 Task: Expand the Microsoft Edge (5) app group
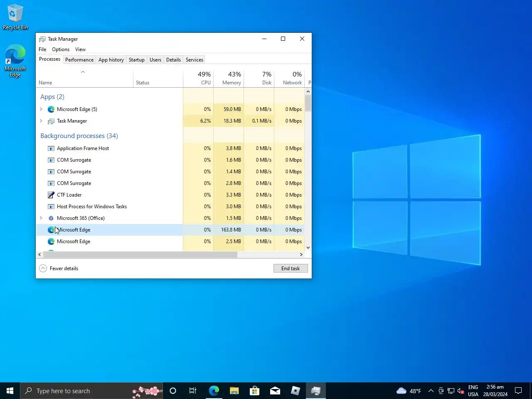pyautogui.click(x=41, y=109)
